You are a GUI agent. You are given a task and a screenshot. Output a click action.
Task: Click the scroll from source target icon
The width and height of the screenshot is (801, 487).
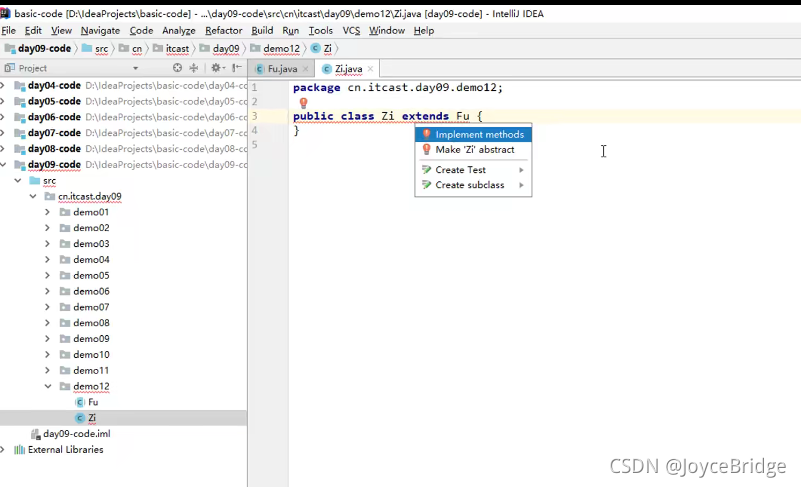177,67
